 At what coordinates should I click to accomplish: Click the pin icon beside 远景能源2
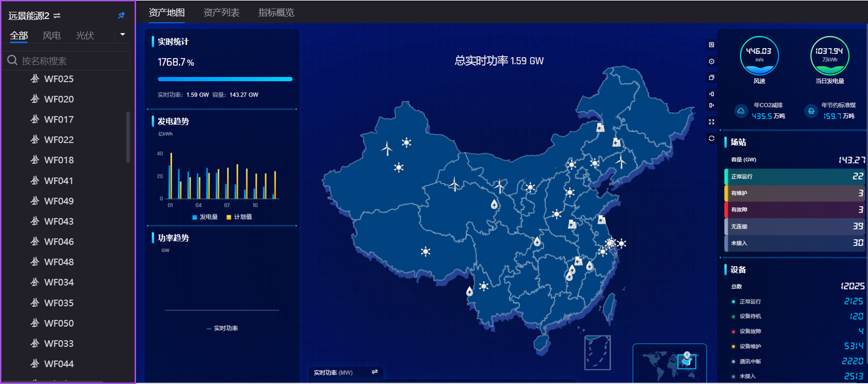coord(121,15)
